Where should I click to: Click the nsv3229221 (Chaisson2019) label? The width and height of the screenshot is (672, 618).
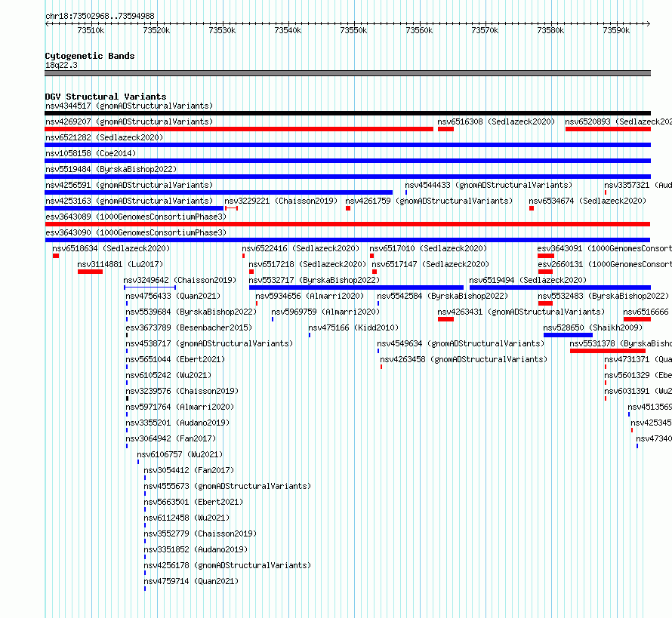(281, 201)
